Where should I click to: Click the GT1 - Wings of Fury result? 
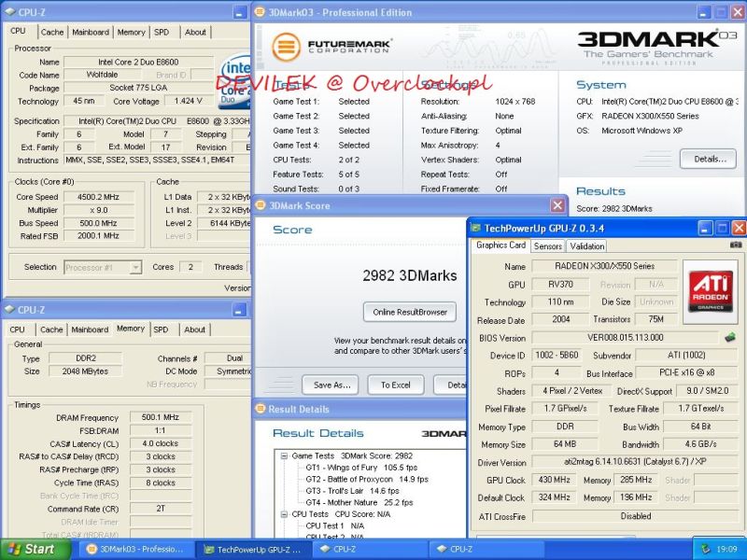[x=361, y=468]
